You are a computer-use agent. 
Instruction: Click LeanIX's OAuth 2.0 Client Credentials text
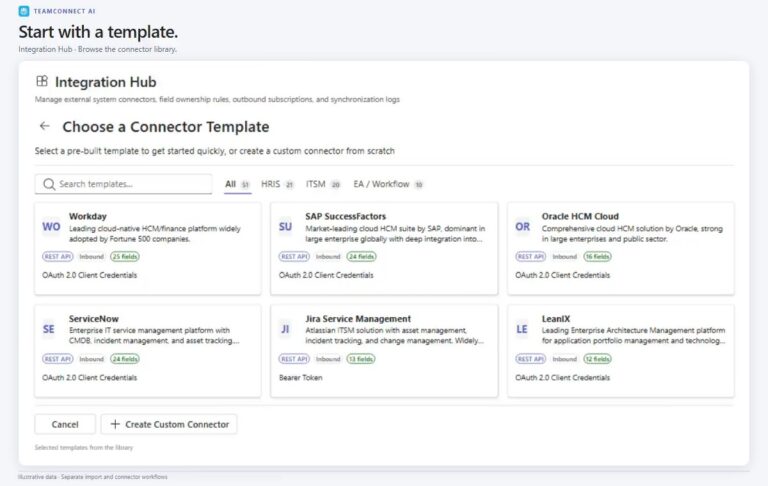coord(562,378)
